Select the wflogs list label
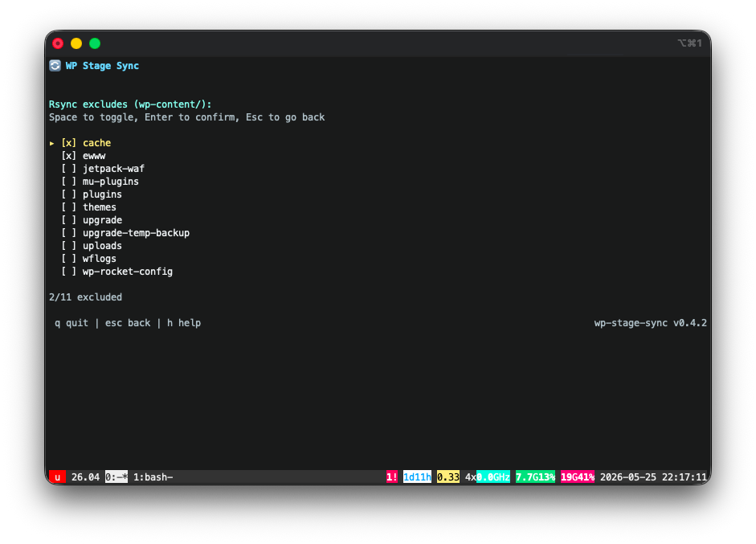This screenshot has width=756, height=544. click(x=100, y=259)
